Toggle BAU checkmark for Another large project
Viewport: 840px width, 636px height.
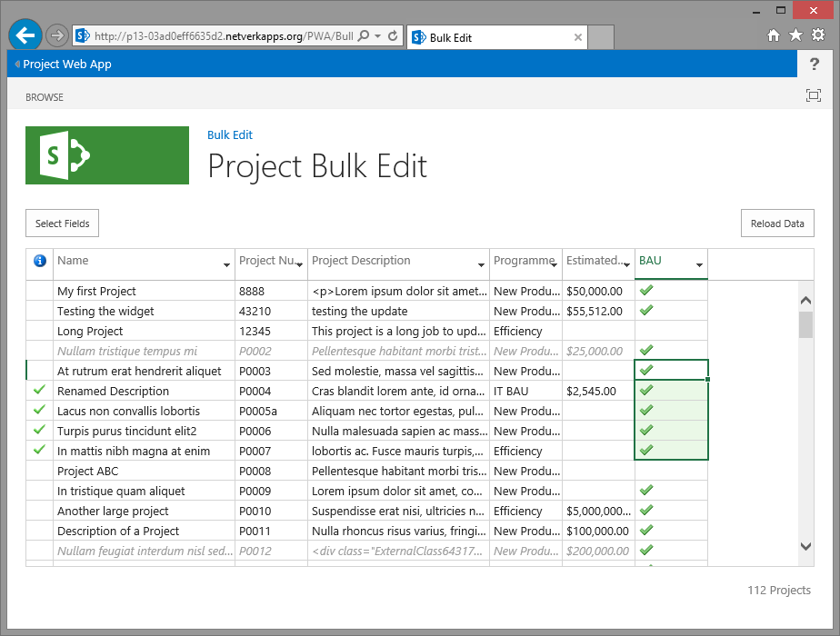[646, 511]
